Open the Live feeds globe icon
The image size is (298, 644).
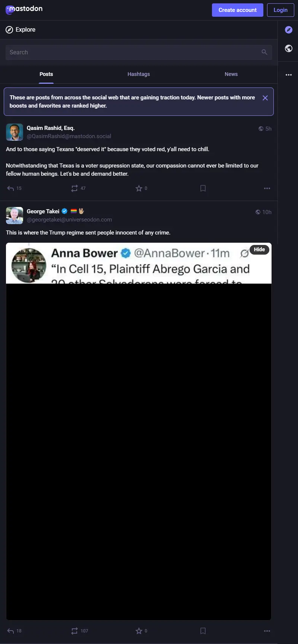tap(289, 48)
